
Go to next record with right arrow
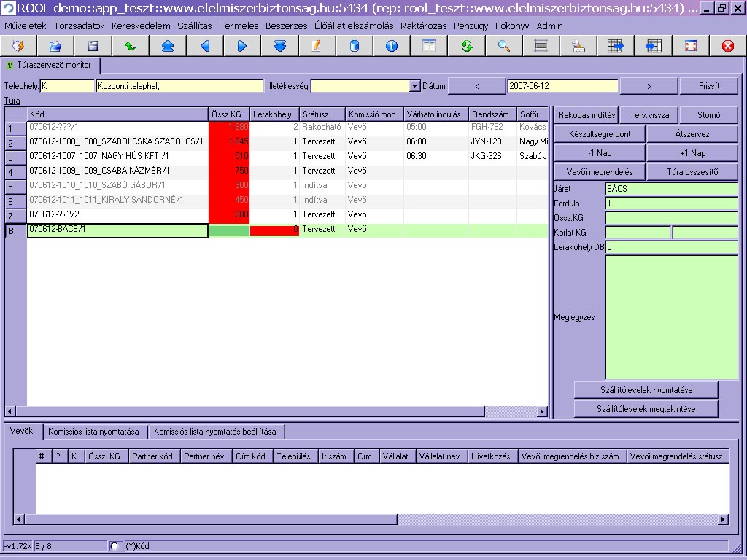(242, 46)
